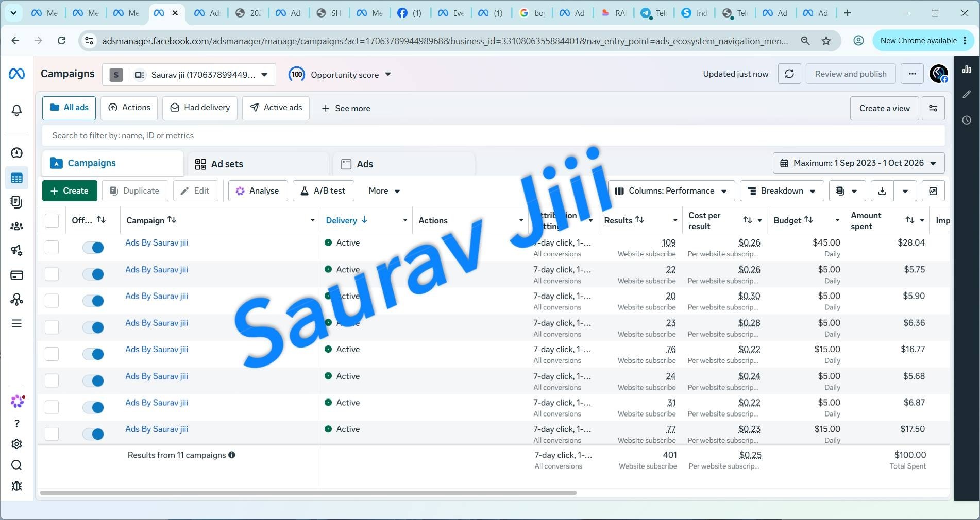The height and width of the screenshot is (520, 980).
Task: Click the Analyse button
Action: coord(258,191)
